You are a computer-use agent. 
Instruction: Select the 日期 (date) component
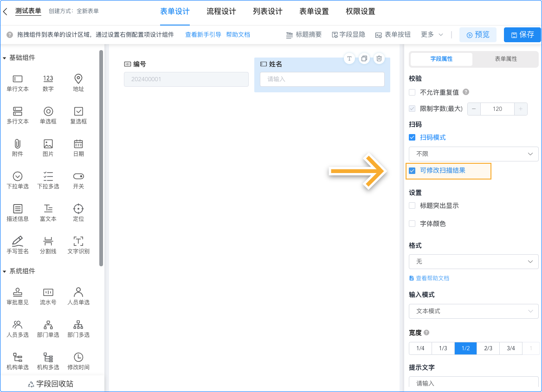(78, 148)
